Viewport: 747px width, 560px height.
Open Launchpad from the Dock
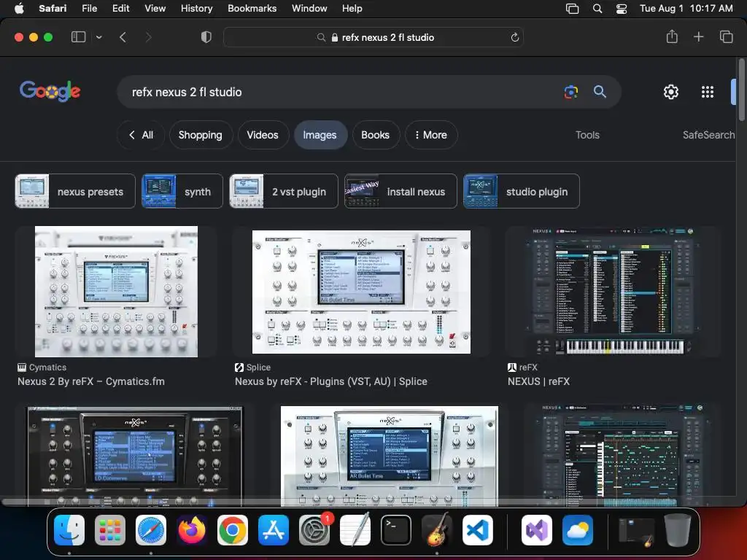click(x=110, y=529)
